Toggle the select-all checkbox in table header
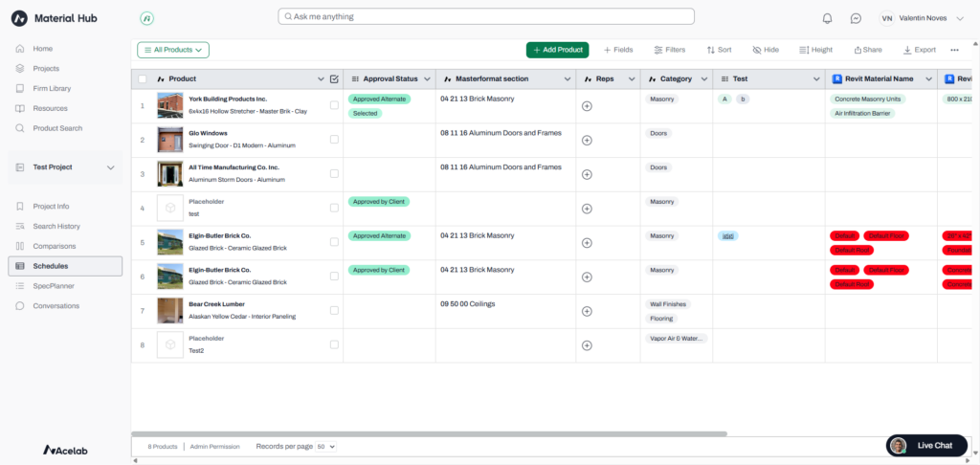The image size is (980, 465). point(143,78)
